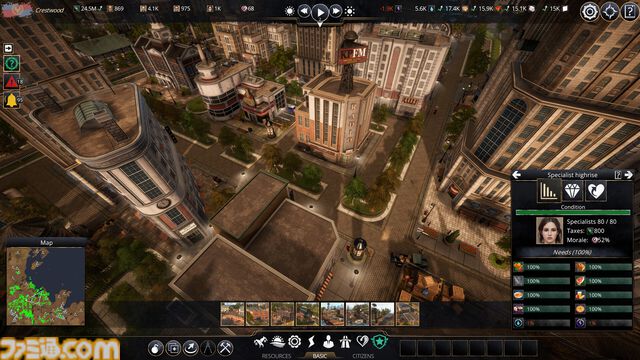Select the seventh building thumbnail
Screen dimensions: 640x360
tap(382, 314)
